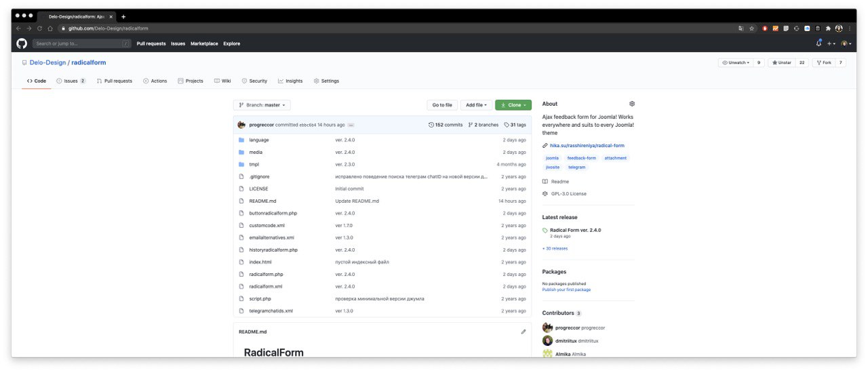Viewport: 868px width, 371px height.
Task: Open the radicalform.php file
Action: point(266,274)
